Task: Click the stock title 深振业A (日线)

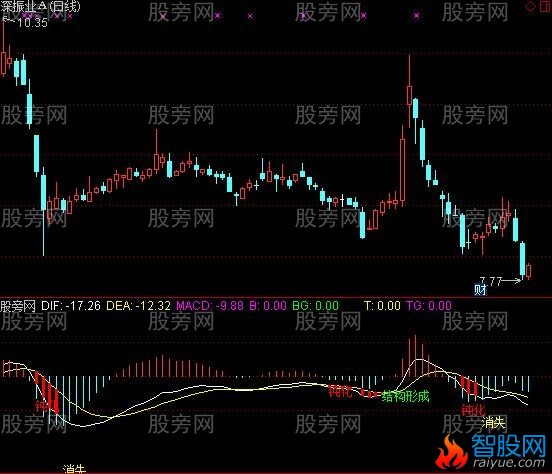Action: click(40, 6)
